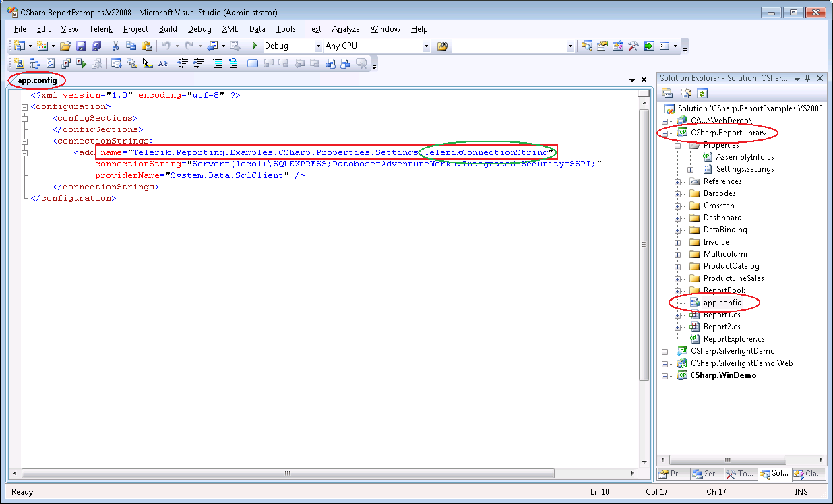
Task: Pin the Solution Explorer panel (auto hide)
Action: pos(808,78)
